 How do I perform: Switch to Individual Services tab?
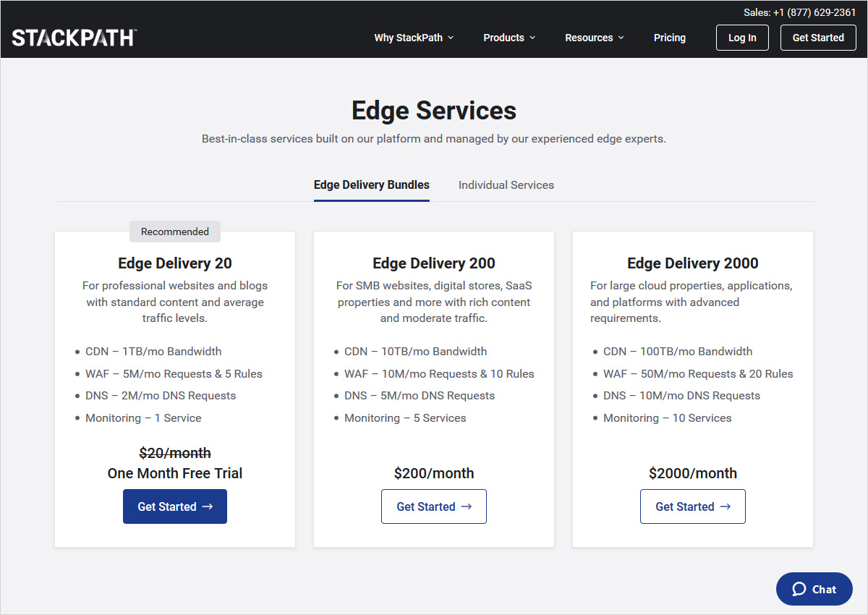pyautogui.click(x=506, y=185)
